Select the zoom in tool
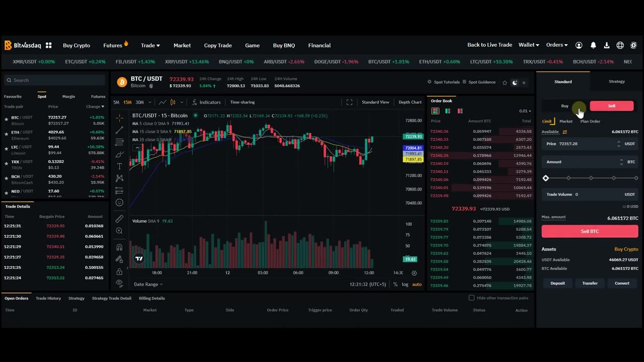Viewport: 644px width, 362px height. [119, 231]
